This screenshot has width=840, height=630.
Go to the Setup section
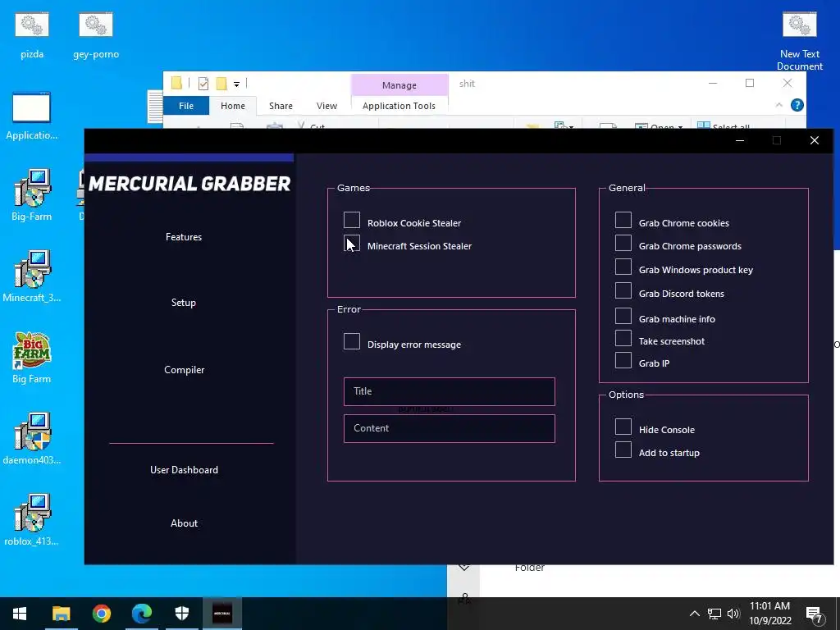183,303
